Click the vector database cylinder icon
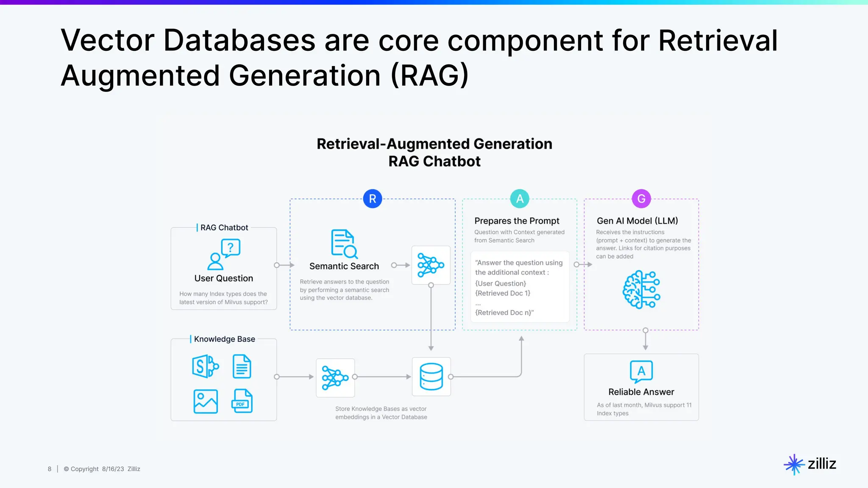 [431, 377]
